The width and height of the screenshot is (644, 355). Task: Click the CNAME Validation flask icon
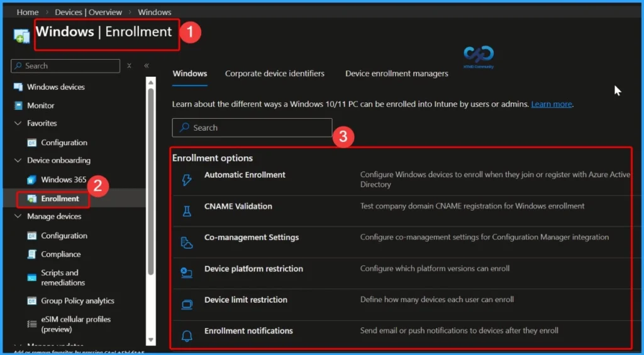tap(187, 211)
